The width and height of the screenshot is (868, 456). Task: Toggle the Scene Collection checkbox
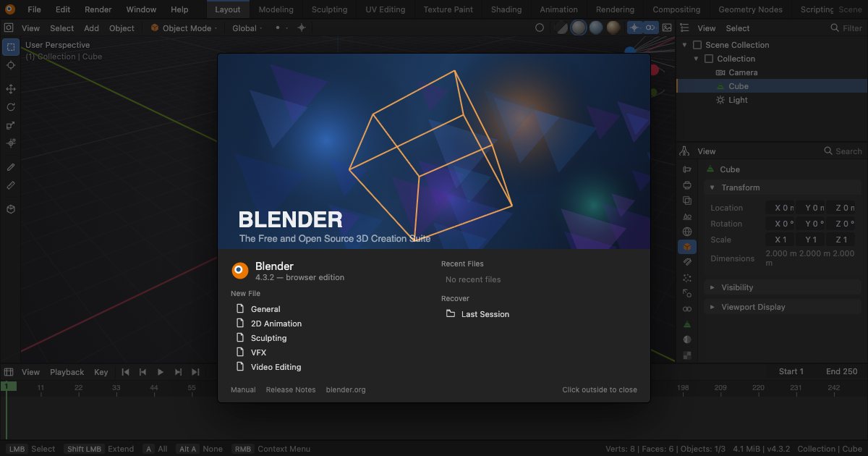697,45
